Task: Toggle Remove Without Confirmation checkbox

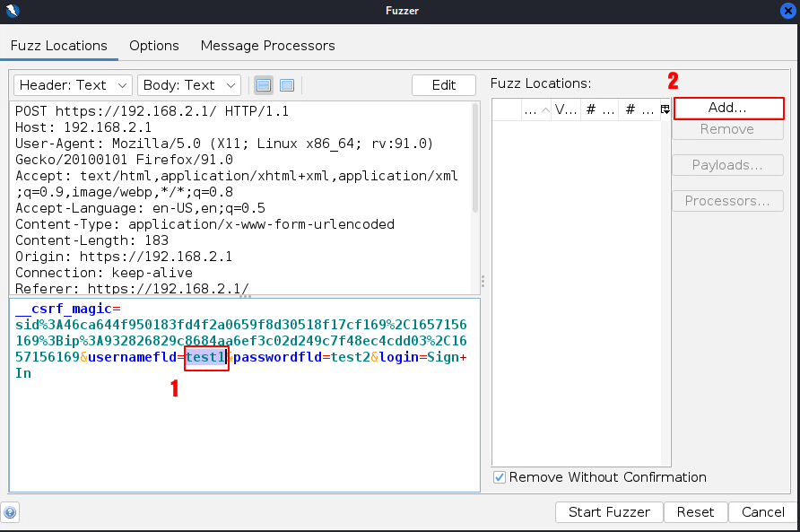Action: 500,477
